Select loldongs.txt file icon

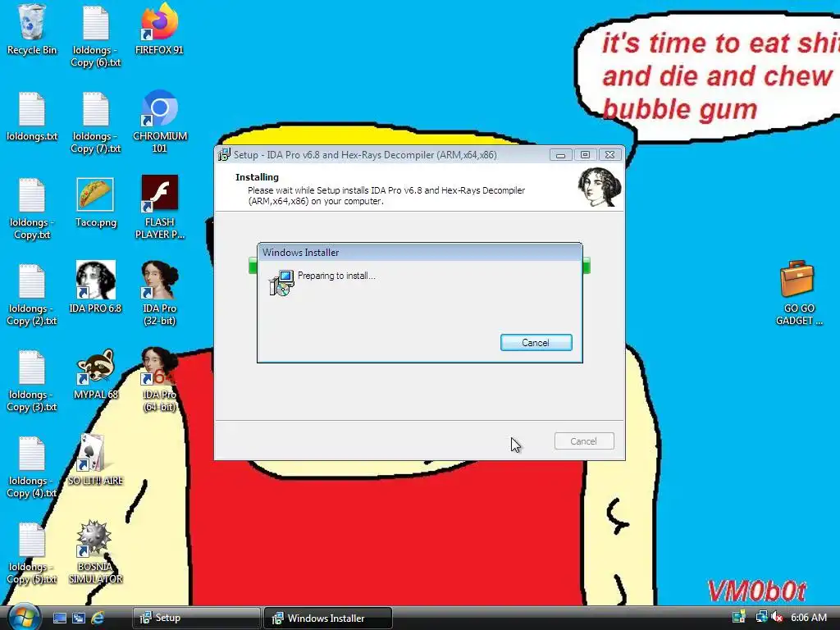coord(32,116)
